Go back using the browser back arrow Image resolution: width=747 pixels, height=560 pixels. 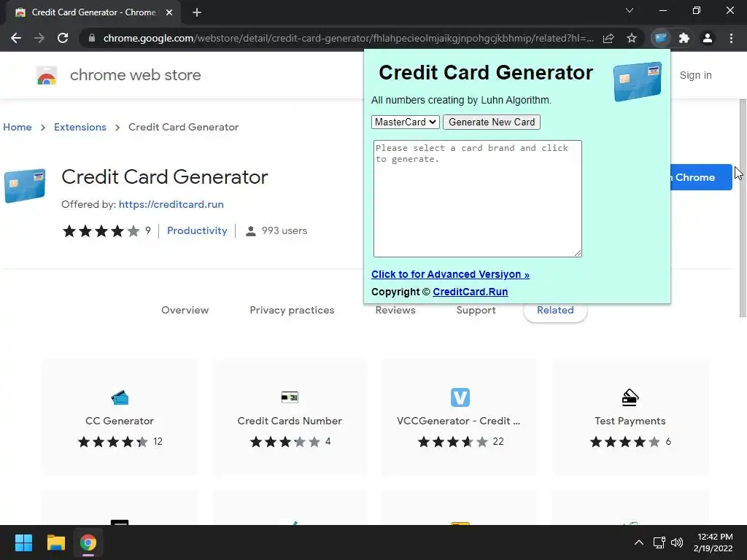(x=16, y=38)
